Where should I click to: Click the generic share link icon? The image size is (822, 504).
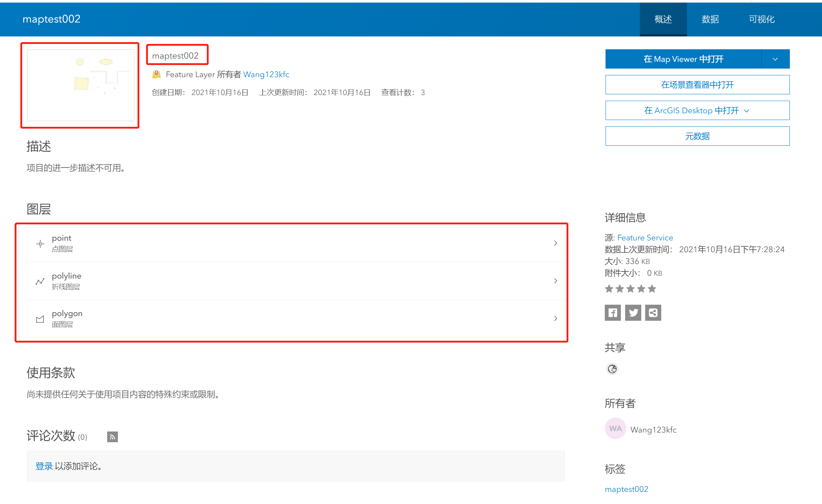(x=653, y=313)
